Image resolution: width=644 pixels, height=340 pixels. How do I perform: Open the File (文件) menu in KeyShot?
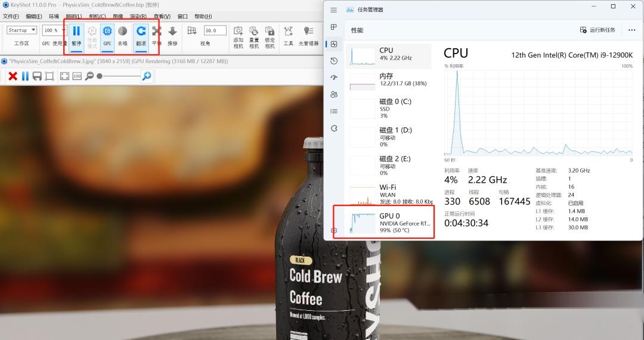(11, 17)
